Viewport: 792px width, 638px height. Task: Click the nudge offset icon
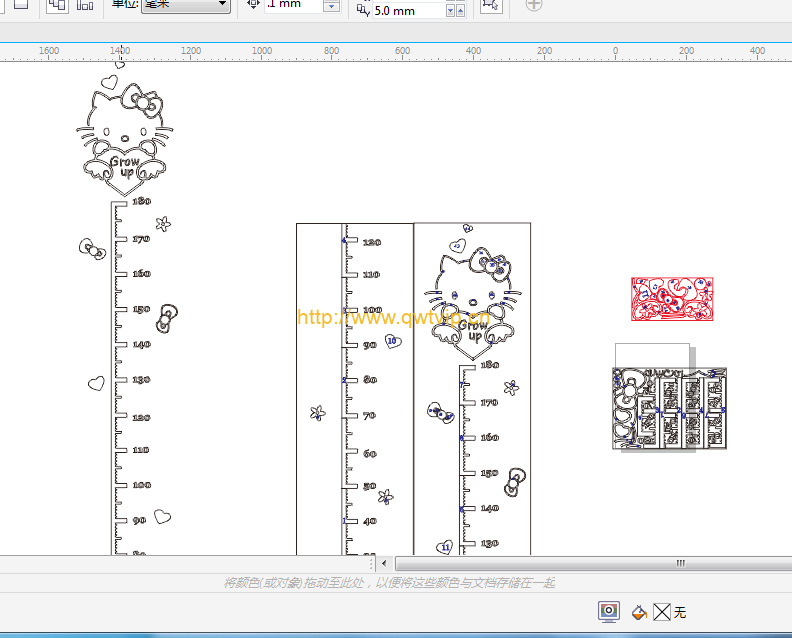tap(253, 5)
